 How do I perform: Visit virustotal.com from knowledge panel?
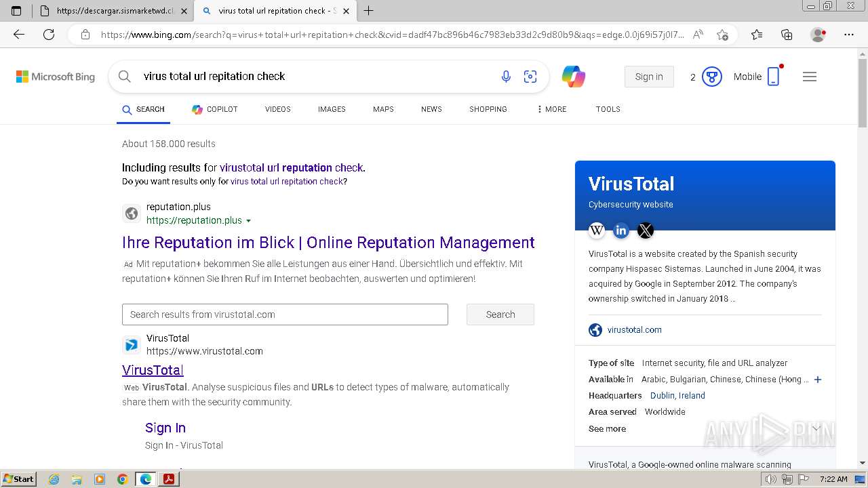click(x=634, y=330)
